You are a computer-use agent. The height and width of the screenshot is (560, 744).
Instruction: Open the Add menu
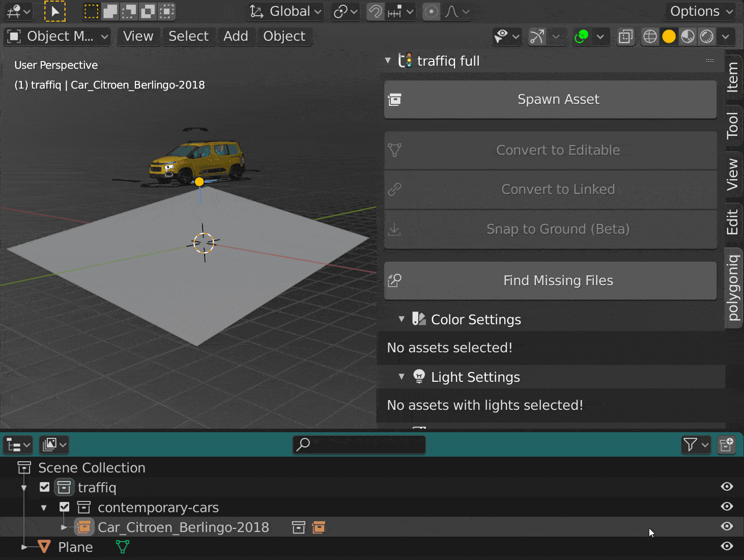[236, 36]
